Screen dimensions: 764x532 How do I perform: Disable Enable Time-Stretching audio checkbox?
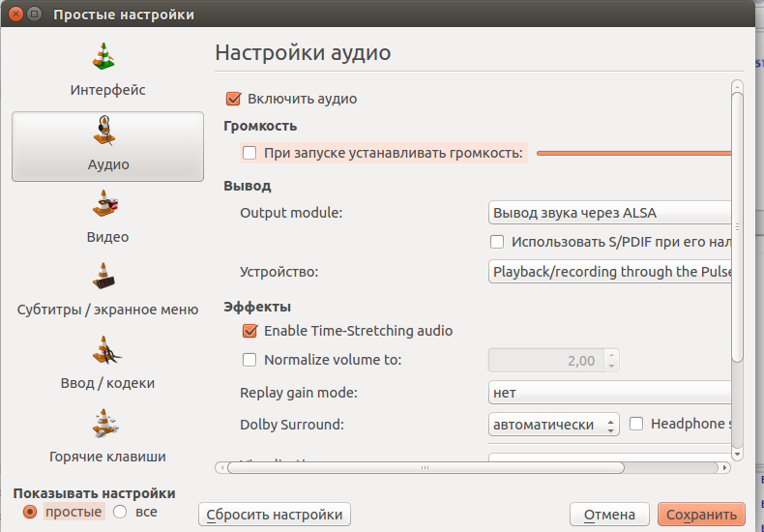tap(250, 331)
